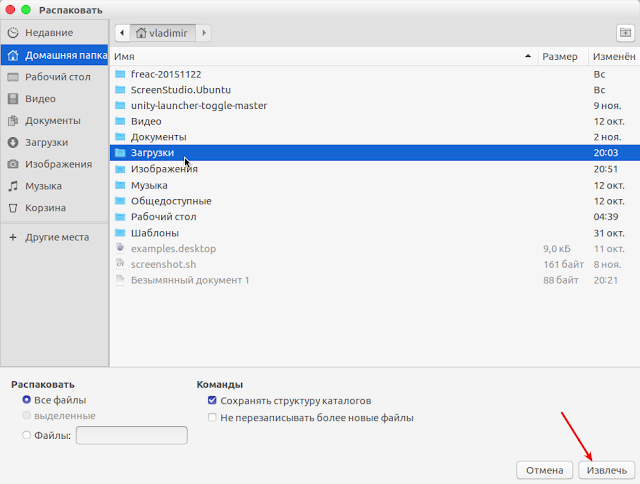Click folder icon of unity-launcher-toggle-master
This screenshot has width=640, height=484.
(120, 105)
